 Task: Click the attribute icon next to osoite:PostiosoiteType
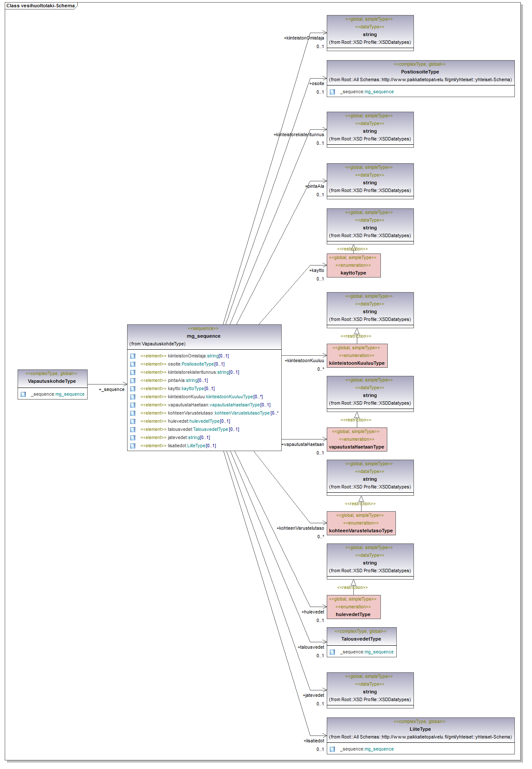(x=133, y=364)
